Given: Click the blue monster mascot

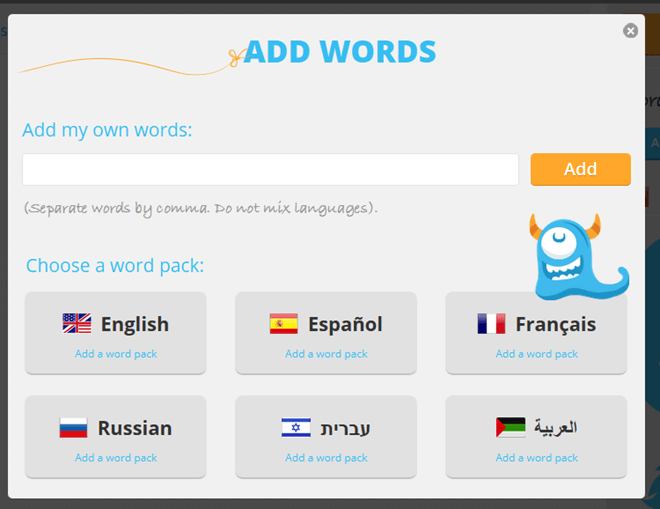Looking at the screenshot, I should 574,257.
